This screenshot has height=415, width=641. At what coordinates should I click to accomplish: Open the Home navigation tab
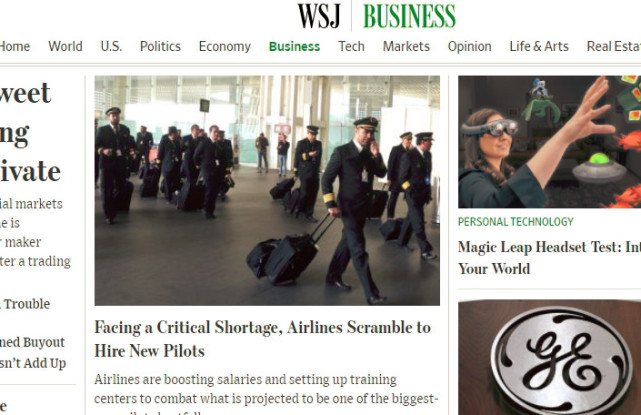[x=14, y=46]
